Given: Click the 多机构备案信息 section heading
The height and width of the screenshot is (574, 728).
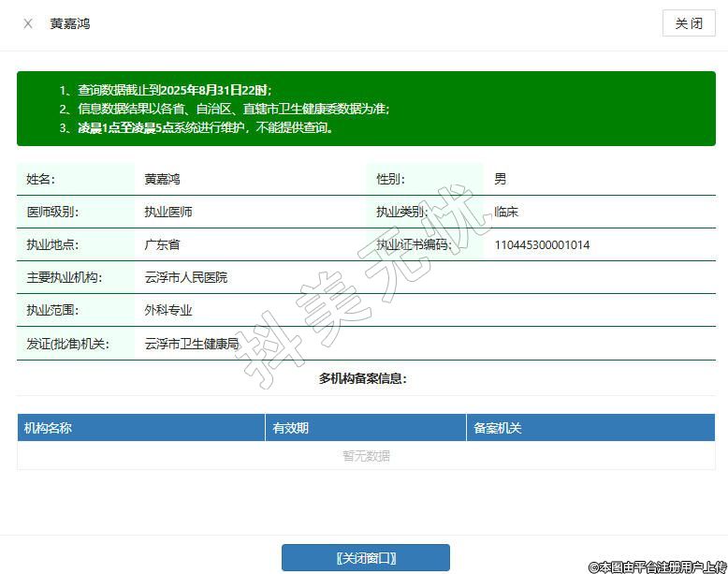Looking at the screenshot, I should pyautogui.click(x=363, y=378).
